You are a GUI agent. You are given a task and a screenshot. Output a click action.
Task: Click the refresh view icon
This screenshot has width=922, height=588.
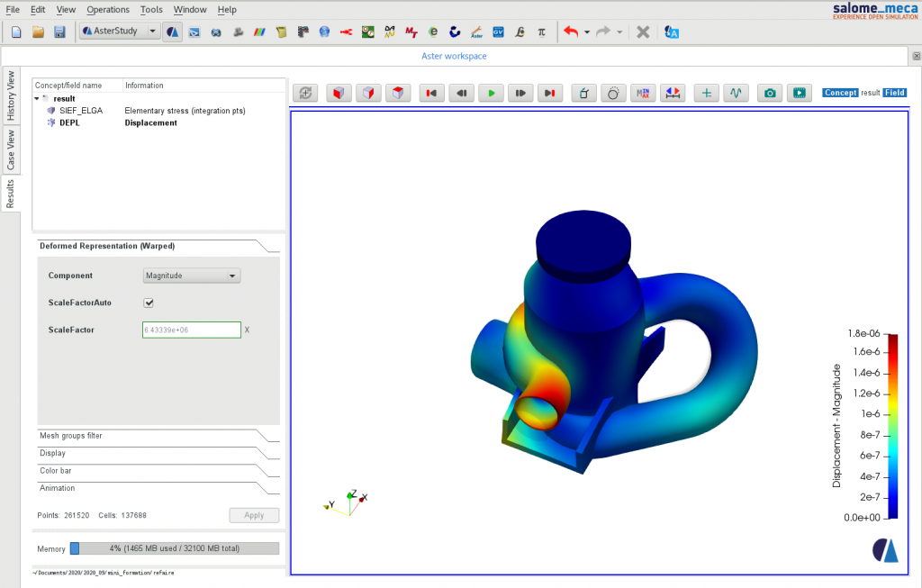306,93
